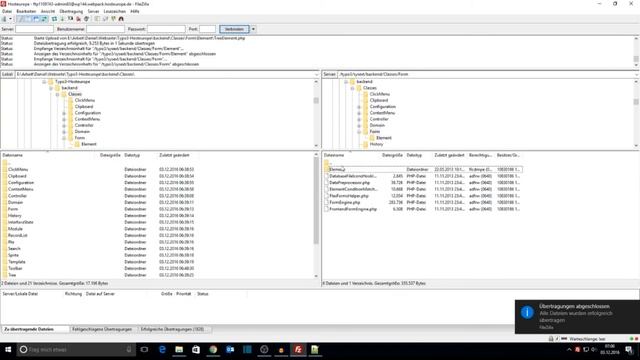Collapse the Classes node in local tree

pos(57,94)
